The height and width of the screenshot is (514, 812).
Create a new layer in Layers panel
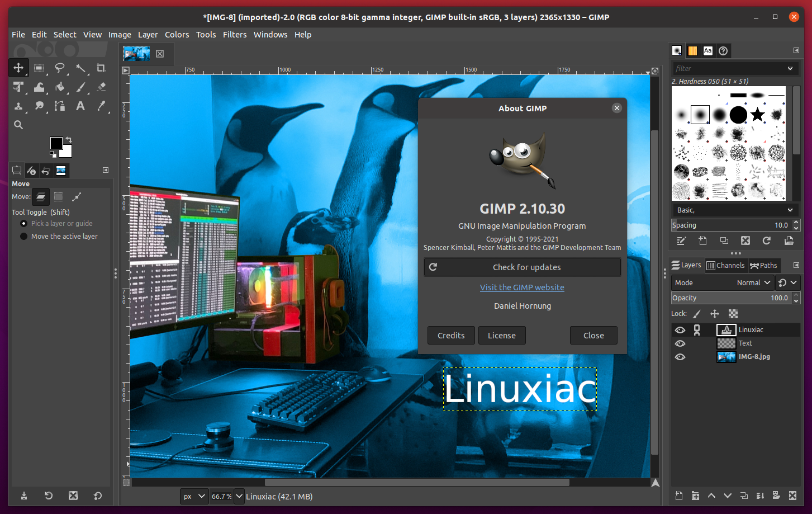click(679, 496)
